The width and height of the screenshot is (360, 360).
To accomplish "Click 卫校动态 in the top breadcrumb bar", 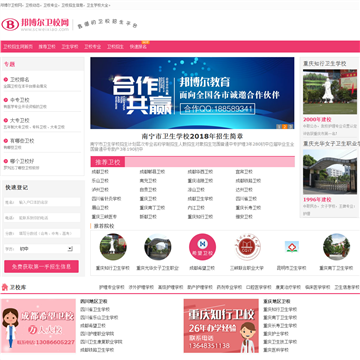I will [33, 5].
